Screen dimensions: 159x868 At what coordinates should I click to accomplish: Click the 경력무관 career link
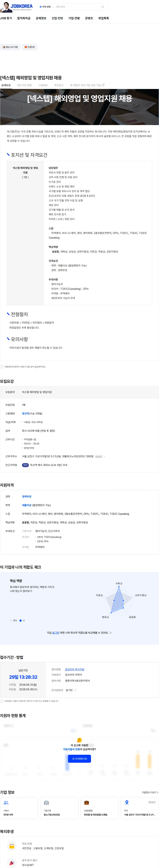point(26,497)
